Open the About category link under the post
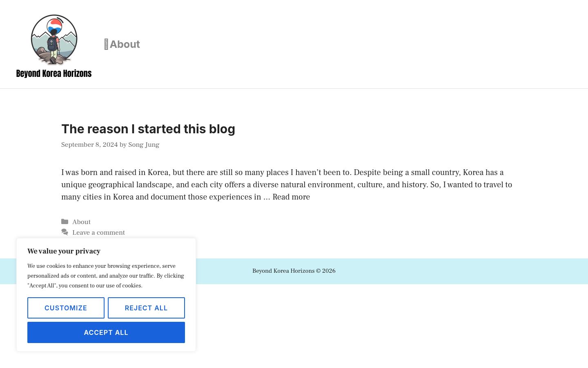Image resolution: width=588 pixels, height=368 pixels. pyautogui.click(x=81, y=222)
